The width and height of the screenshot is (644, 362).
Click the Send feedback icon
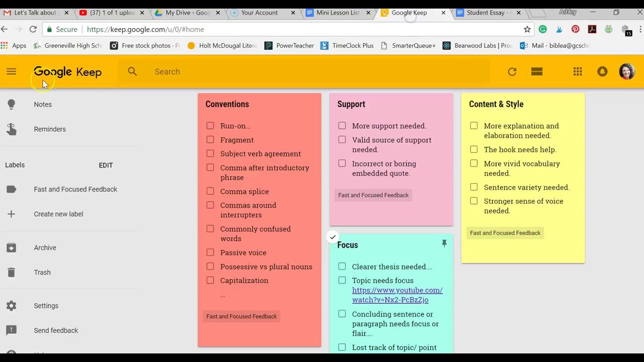point(11,330)
